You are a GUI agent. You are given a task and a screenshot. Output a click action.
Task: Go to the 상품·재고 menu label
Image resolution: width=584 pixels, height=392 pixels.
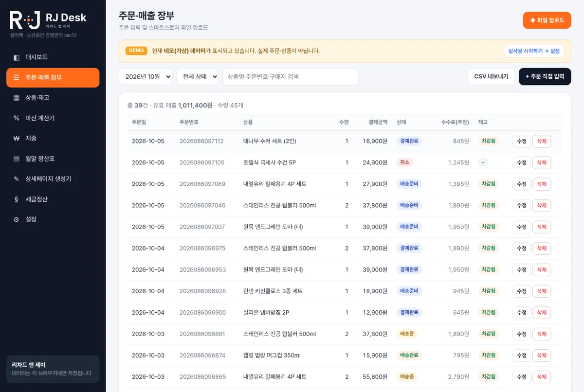pos(37,98)
